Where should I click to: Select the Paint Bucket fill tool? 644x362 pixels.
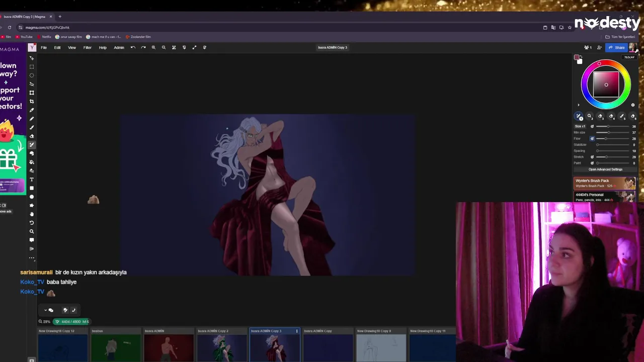pyautogui.click(x=32, y=162)
